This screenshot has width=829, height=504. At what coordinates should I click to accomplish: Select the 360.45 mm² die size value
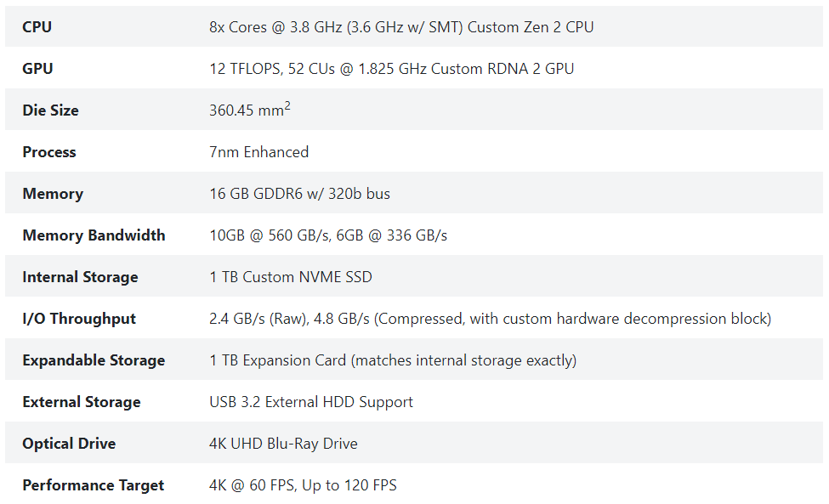[250, 110]
